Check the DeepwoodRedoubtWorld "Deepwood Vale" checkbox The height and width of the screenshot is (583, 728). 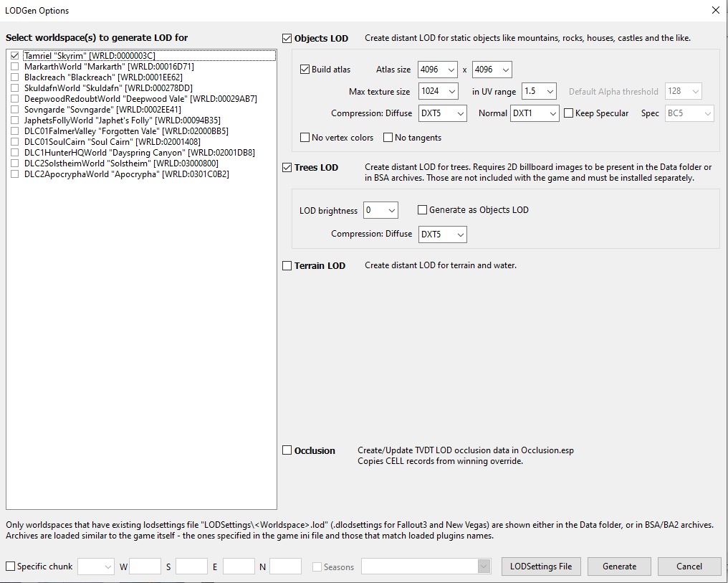point(15,98)
